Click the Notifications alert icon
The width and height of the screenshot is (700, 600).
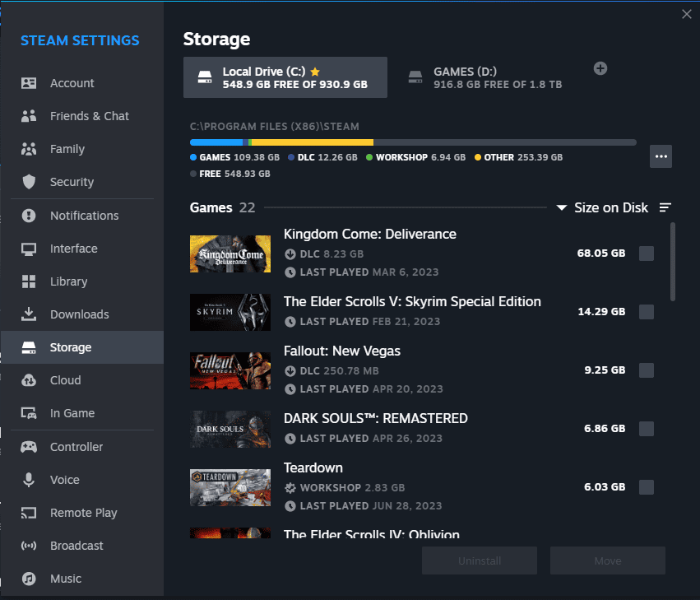pyautogui.click(x=29, y=216)
